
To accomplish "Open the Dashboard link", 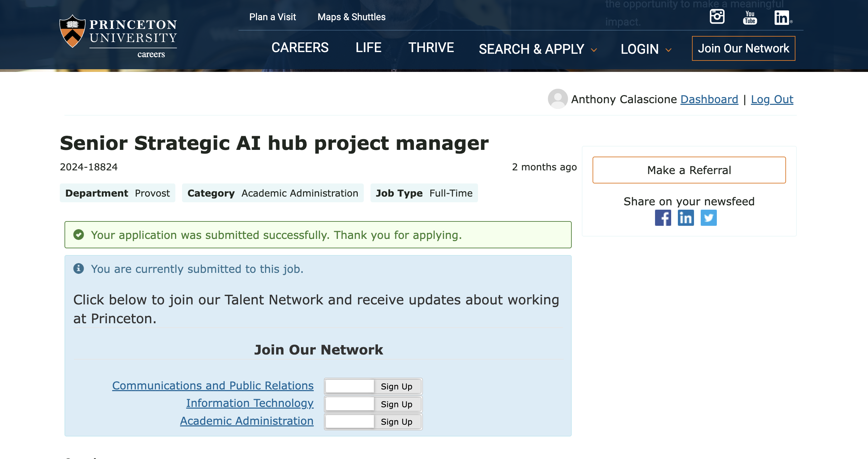I will 709,99.
